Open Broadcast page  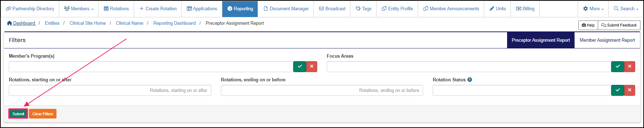(332, 9)
